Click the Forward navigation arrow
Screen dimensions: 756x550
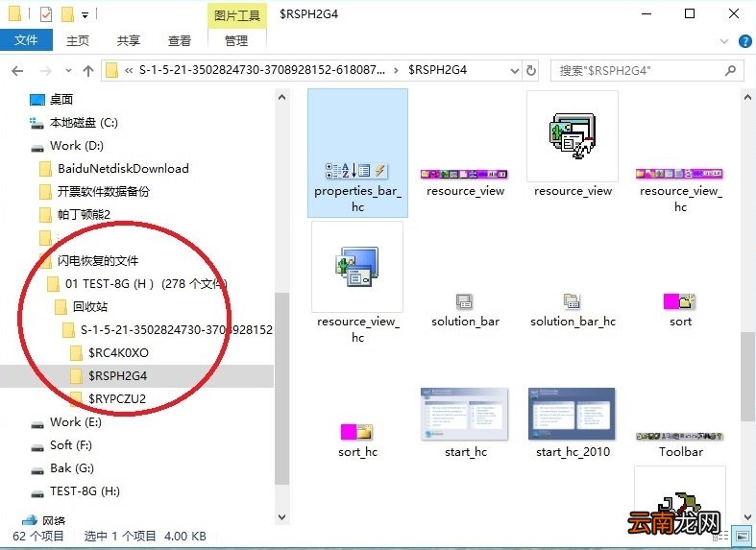pos(46,71)
